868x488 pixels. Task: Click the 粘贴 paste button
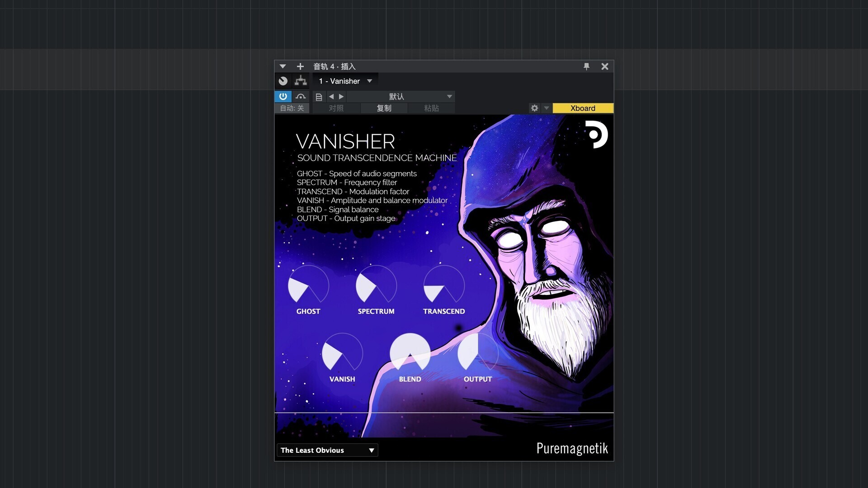pyautogui.click(x=431, y=108)
